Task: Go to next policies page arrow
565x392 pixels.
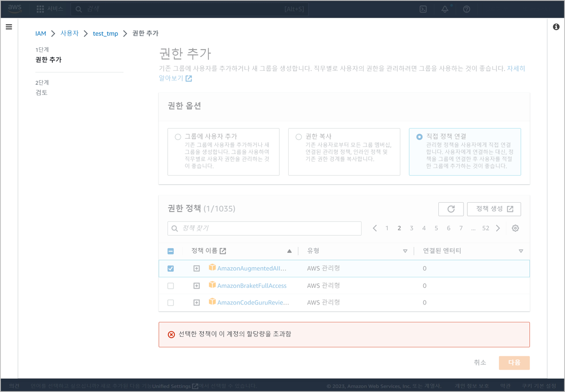Action: (x=498, y=228)
